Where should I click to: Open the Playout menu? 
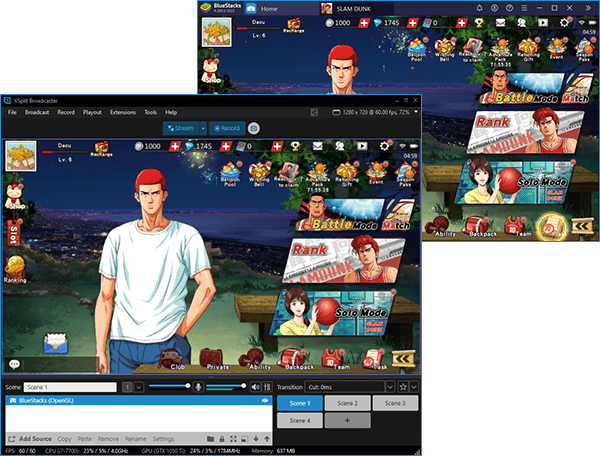[92, 112]
